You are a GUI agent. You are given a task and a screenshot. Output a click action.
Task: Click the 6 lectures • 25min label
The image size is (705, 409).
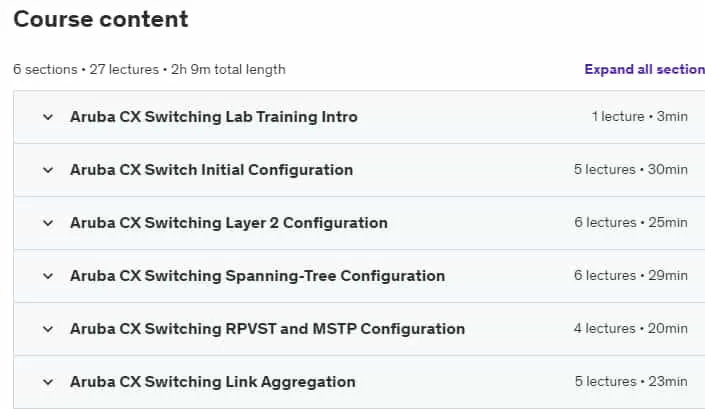point(630,222)
